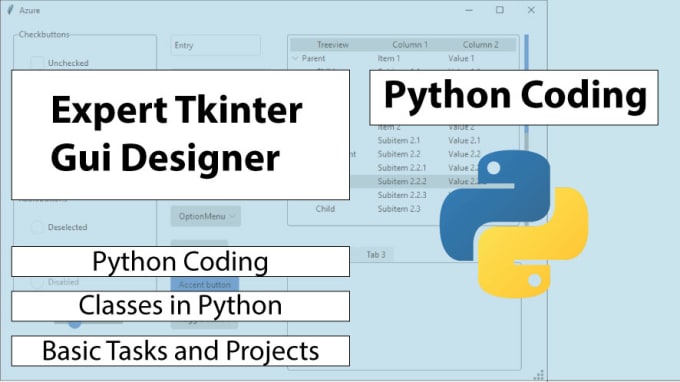Click the 'Subitem 2.2.3' cell
The image size is (680, 382).
tap(402, 195)
